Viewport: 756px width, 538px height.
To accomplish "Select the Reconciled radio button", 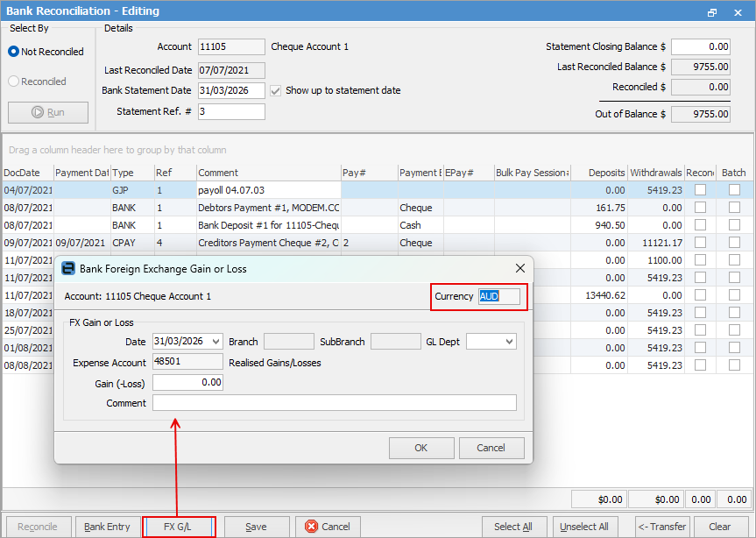I will [13, 81].
